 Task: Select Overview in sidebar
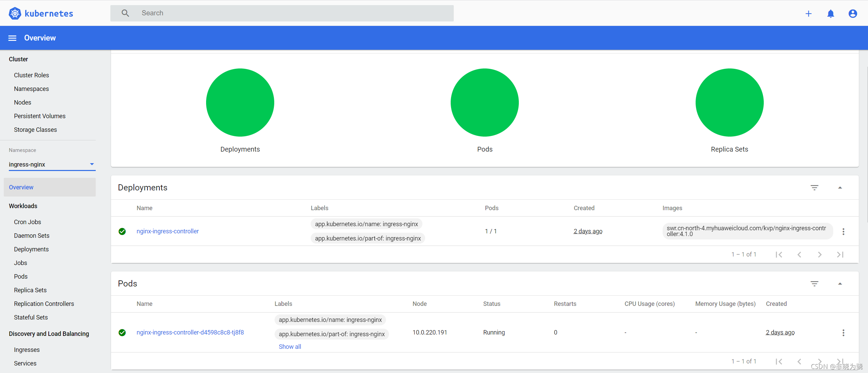(x=50, y=187)
